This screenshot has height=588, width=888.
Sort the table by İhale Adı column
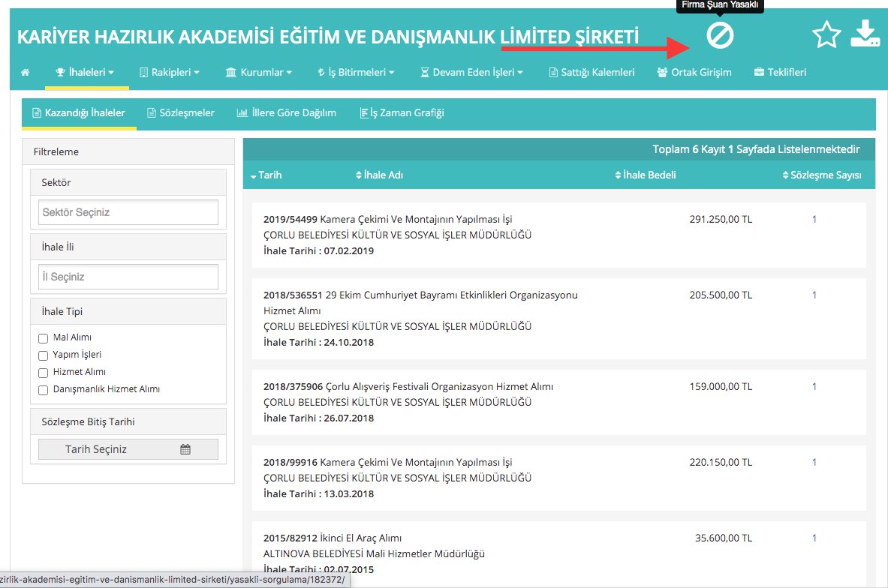pos(379,175)
